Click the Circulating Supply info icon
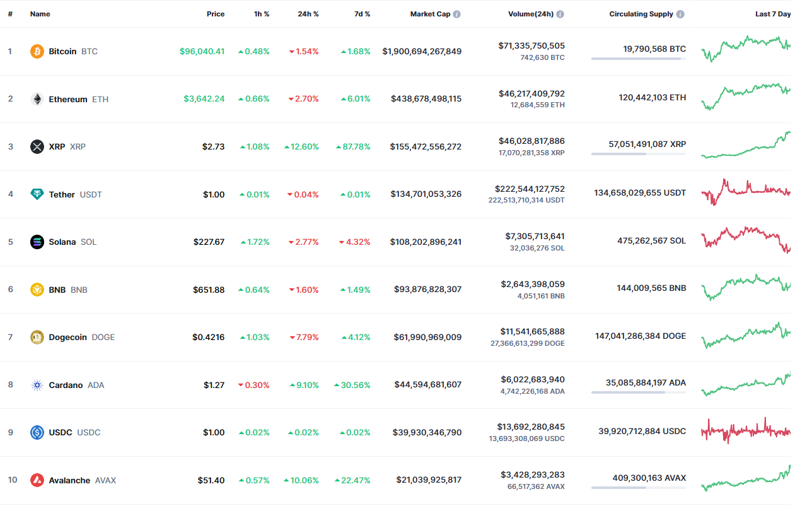This screenshot has height=506, width=812. pos(680,14)
